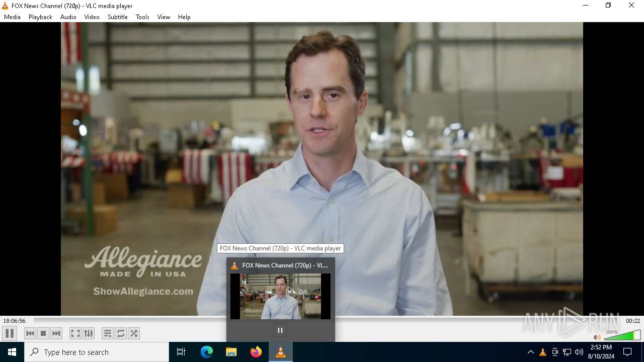Open Task View on taskbar
644x362 pixels.
(181, 352)
